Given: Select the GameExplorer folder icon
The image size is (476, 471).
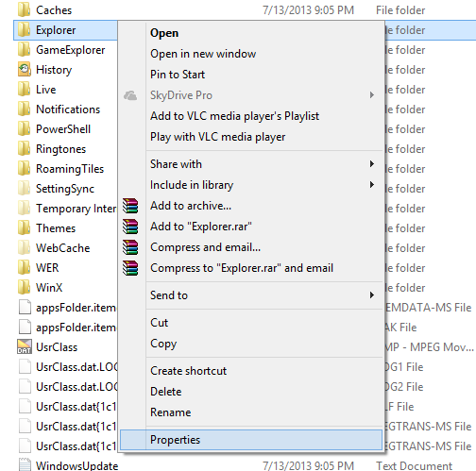Looking at the screenshot, I should click(25, 50).
